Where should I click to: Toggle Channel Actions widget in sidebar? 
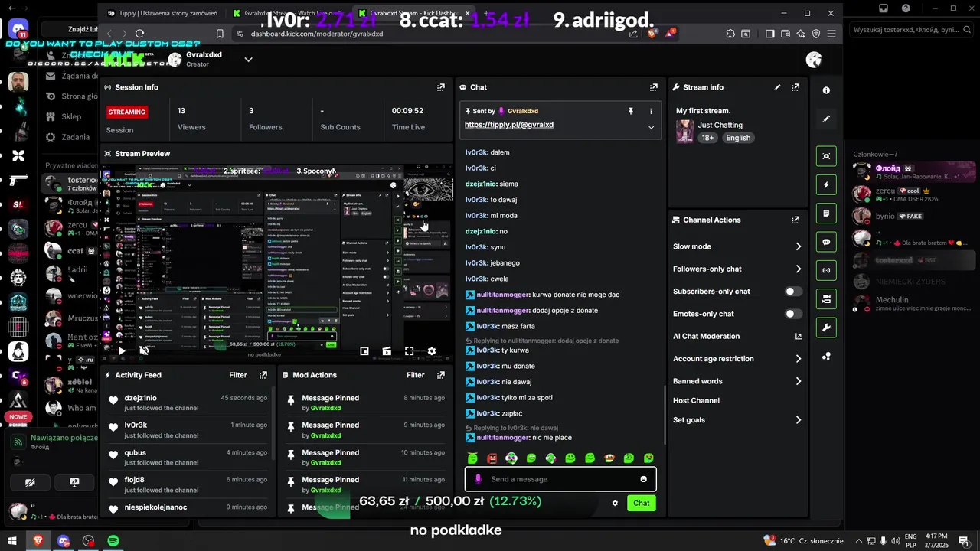click(826, 298)
